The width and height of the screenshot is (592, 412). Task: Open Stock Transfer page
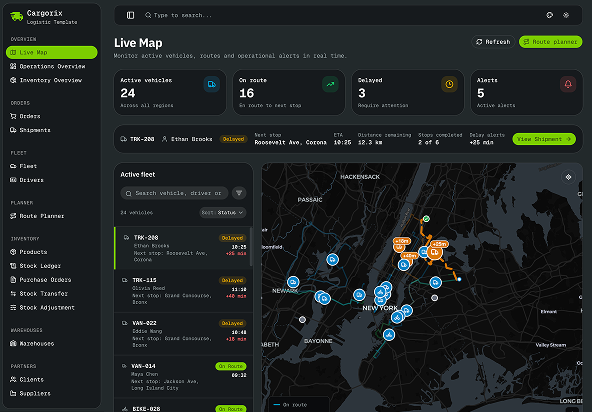(52, 294)
